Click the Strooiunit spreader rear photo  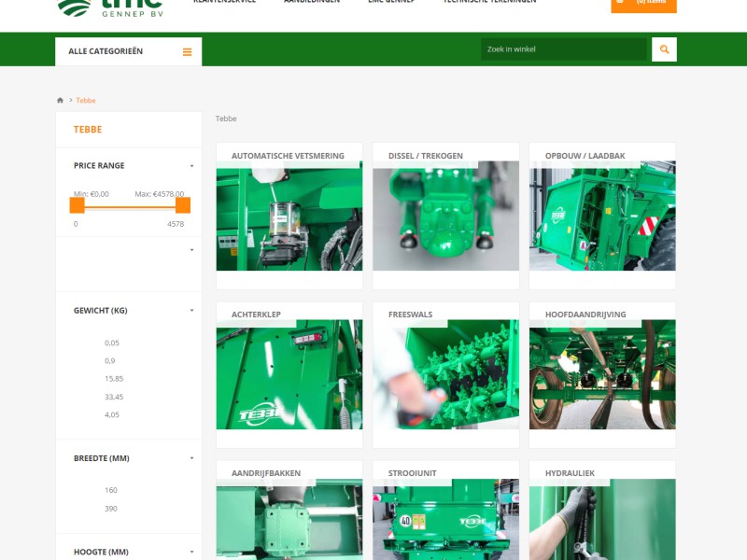click(446, 520)
